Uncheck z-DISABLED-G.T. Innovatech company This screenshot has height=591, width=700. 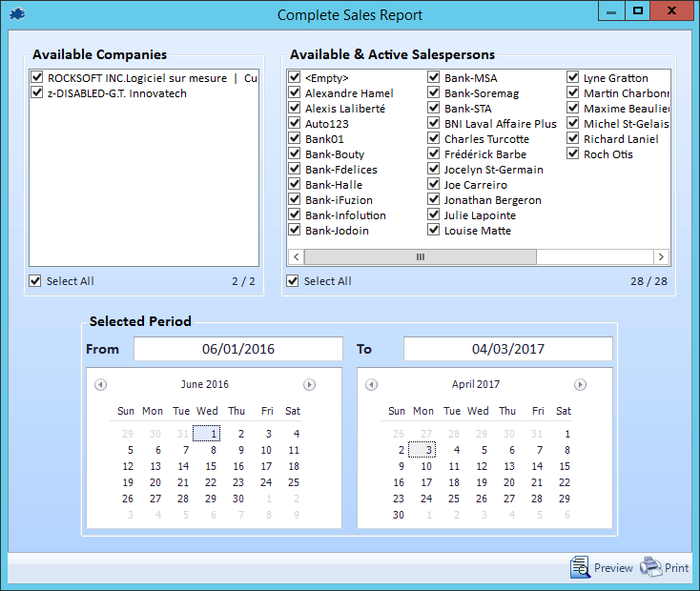click(x=37, y=93)
